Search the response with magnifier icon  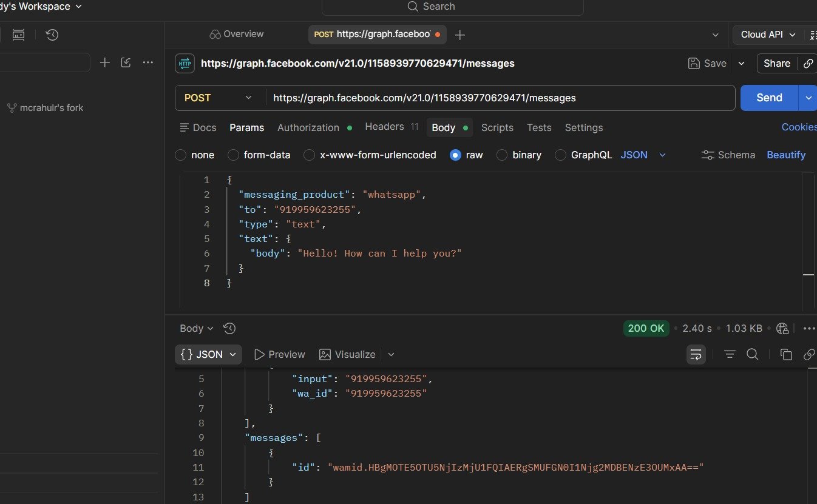tap(752, 354)
